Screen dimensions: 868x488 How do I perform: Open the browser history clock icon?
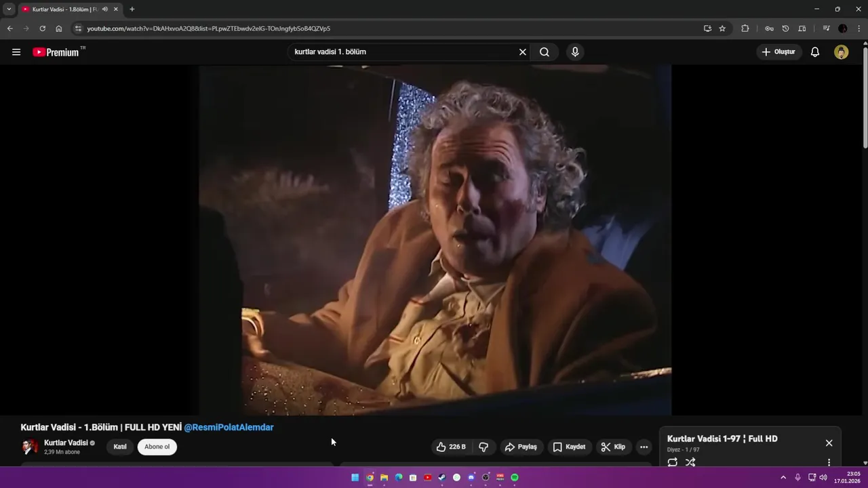[785, 28]
